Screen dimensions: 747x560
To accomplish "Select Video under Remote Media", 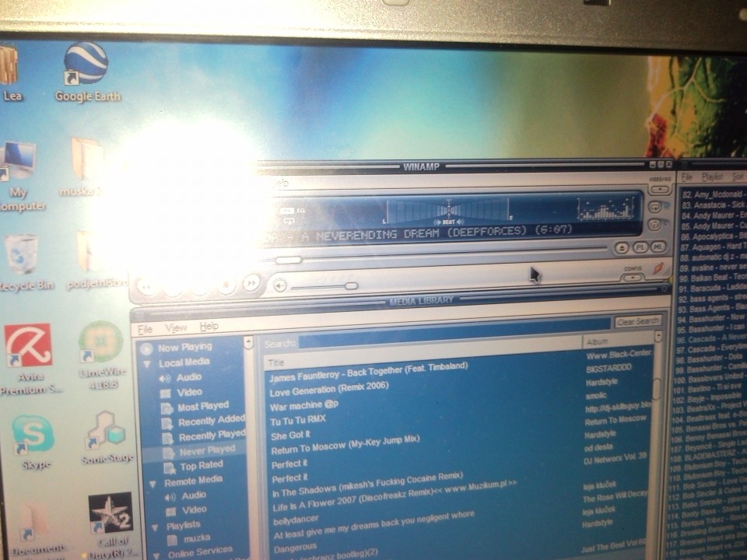I will 195,510.
